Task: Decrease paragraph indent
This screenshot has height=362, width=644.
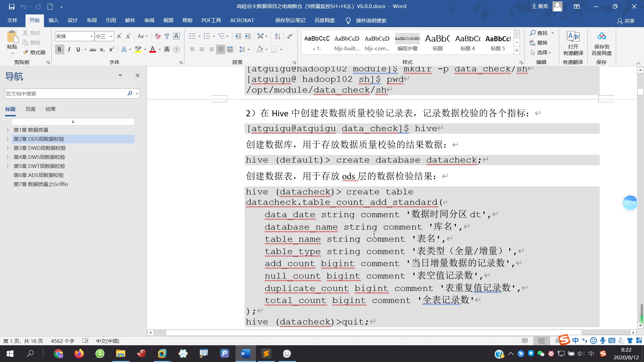Action: tap(238, 36)
